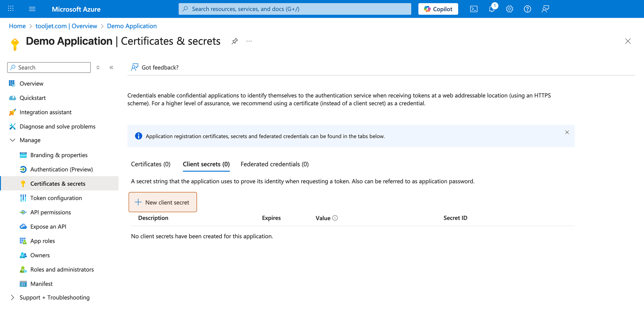The image size is (644, 311).
Task: Click the Diagnose and solve problems wrench icon
Action: [x=12, y=127]
